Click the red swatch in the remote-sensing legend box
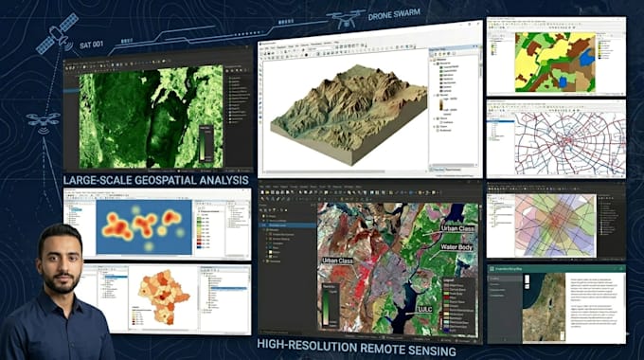 point(447,297)
